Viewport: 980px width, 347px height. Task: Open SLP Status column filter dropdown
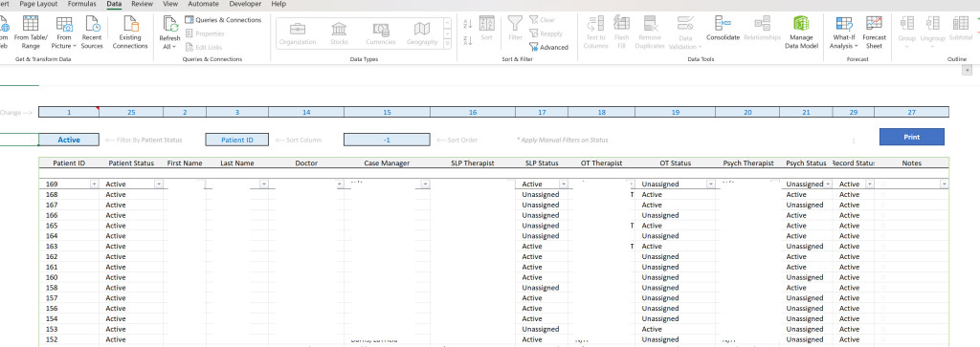563,184
